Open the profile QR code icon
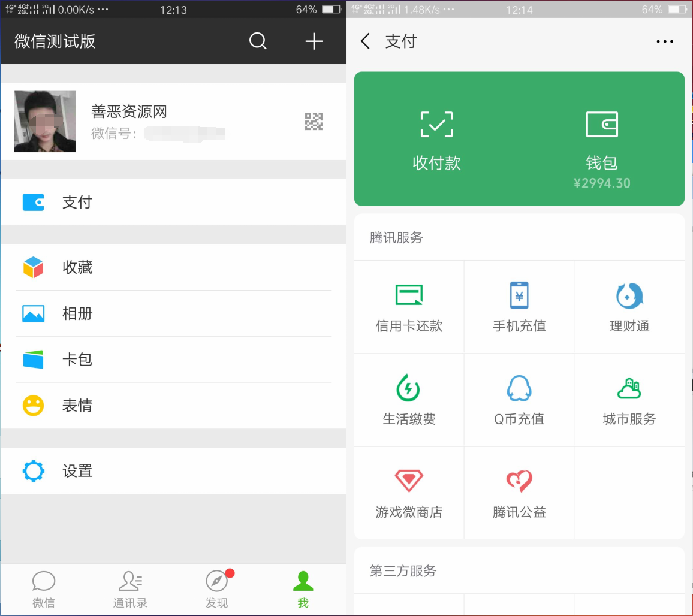The width and height of the screenshot is (693, 616). 314,122
